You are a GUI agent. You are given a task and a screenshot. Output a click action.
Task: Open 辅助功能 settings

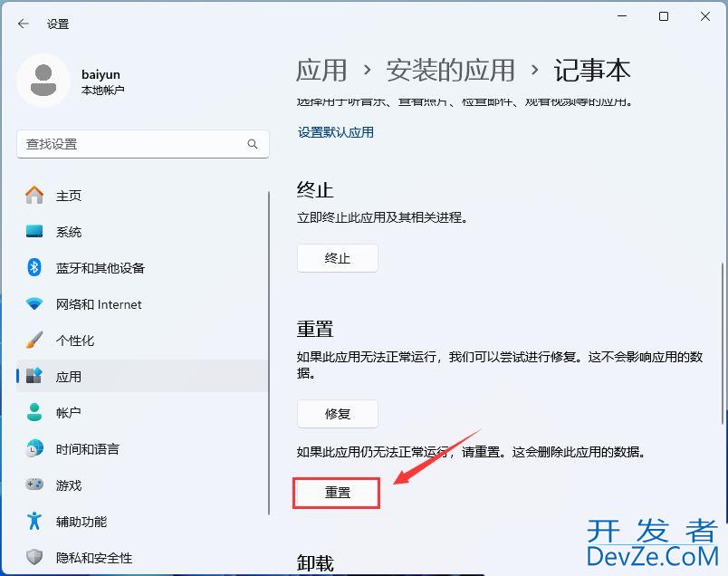click(x=142, y=521)
